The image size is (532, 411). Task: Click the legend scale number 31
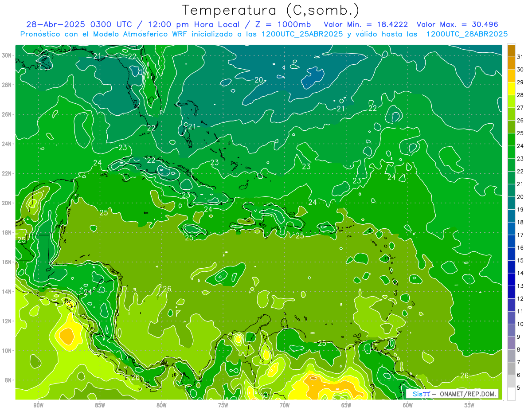[520, 57]
